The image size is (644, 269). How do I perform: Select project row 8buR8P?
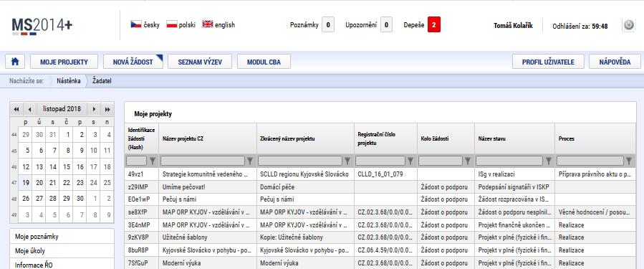tap(380, 250)
